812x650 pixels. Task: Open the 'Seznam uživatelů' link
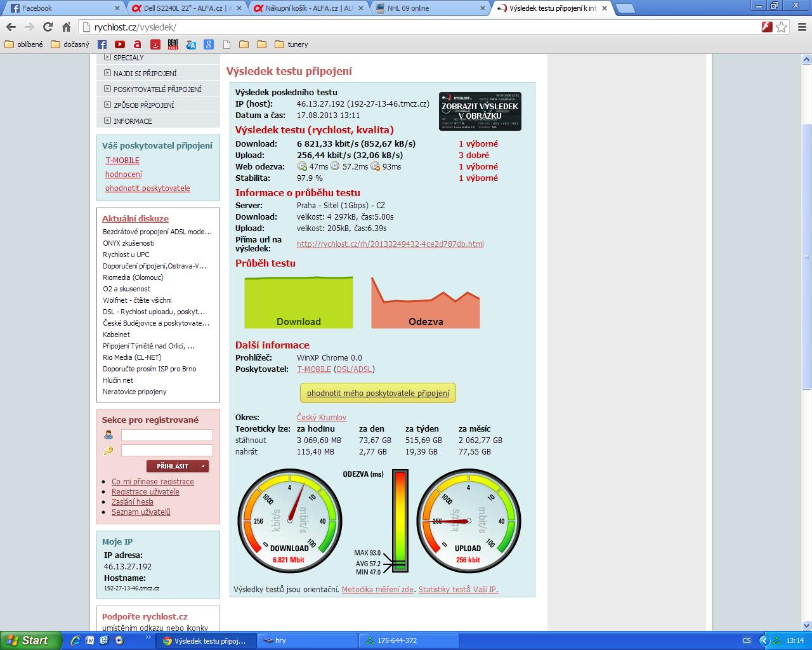click(141, 512)
